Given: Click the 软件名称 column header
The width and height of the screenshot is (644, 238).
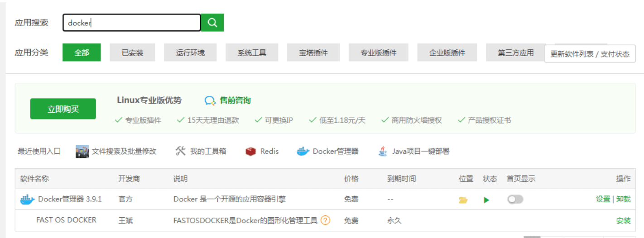Looking at the screenshot, I should click(34, 179).
